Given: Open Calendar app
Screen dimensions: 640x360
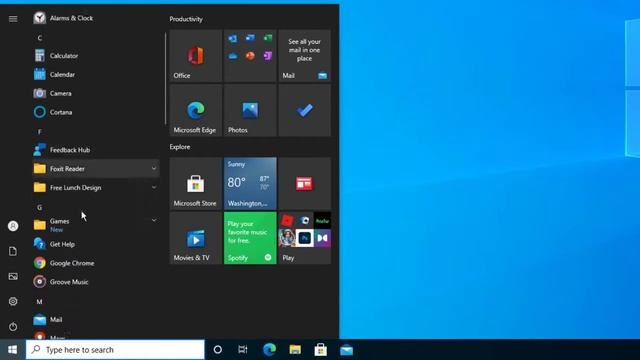Looking at the screenshot, I should pos(96,74).
